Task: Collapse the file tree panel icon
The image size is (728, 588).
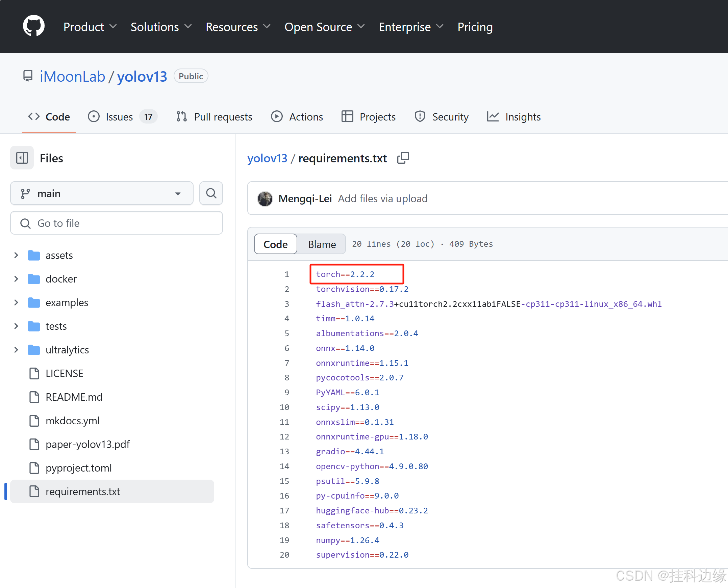Action: [22, 158]
